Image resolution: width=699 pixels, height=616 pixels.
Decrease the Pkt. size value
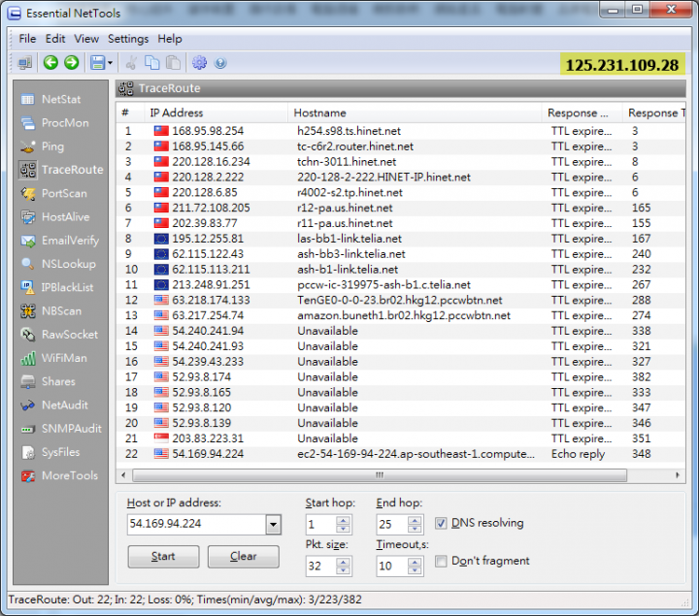click(x=343, y=570)
